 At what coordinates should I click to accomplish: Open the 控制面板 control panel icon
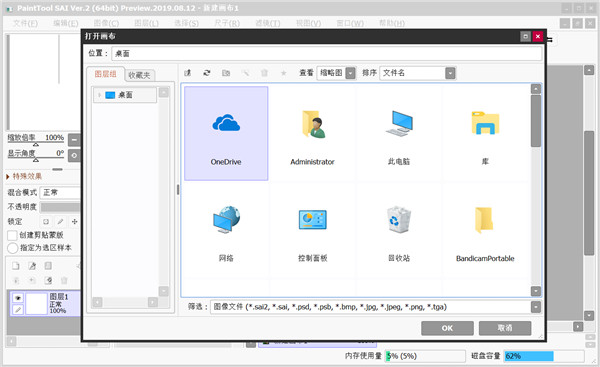coord(313,220)
